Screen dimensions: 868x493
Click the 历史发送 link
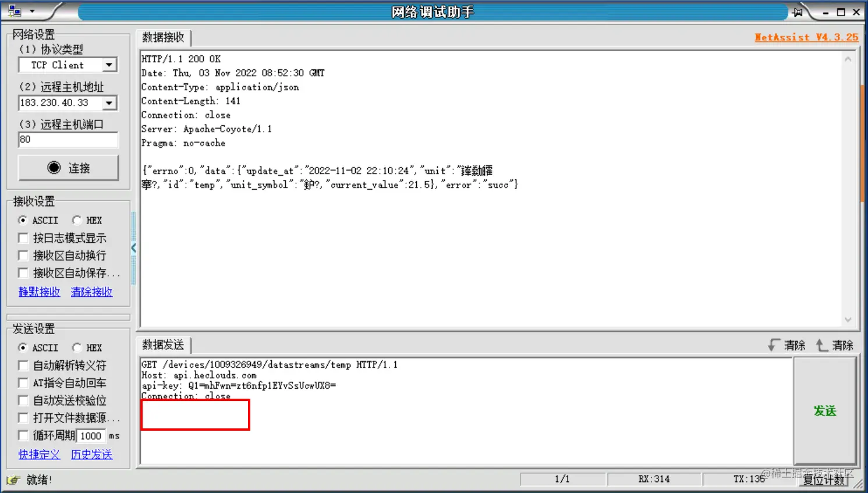[x=91, y=455]
